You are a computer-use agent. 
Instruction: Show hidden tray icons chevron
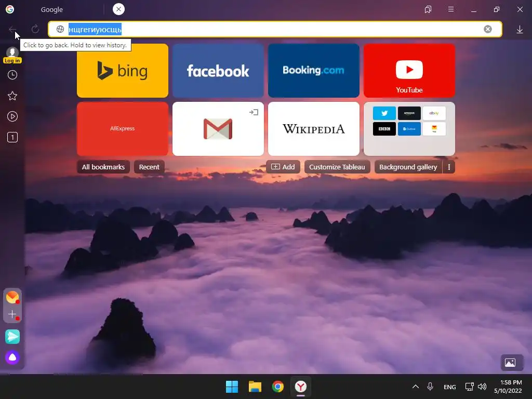(415, 387)
